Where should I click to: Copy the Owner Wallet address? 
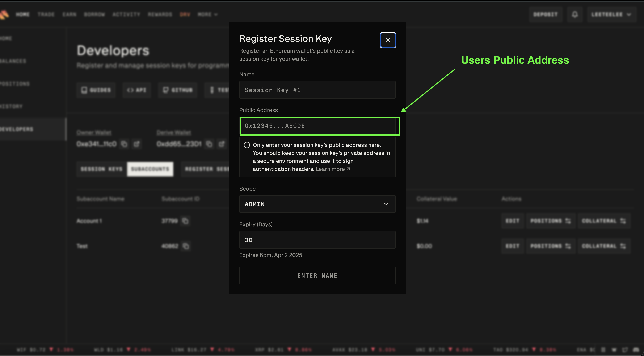pyautogui.click(x=124, y=144)
